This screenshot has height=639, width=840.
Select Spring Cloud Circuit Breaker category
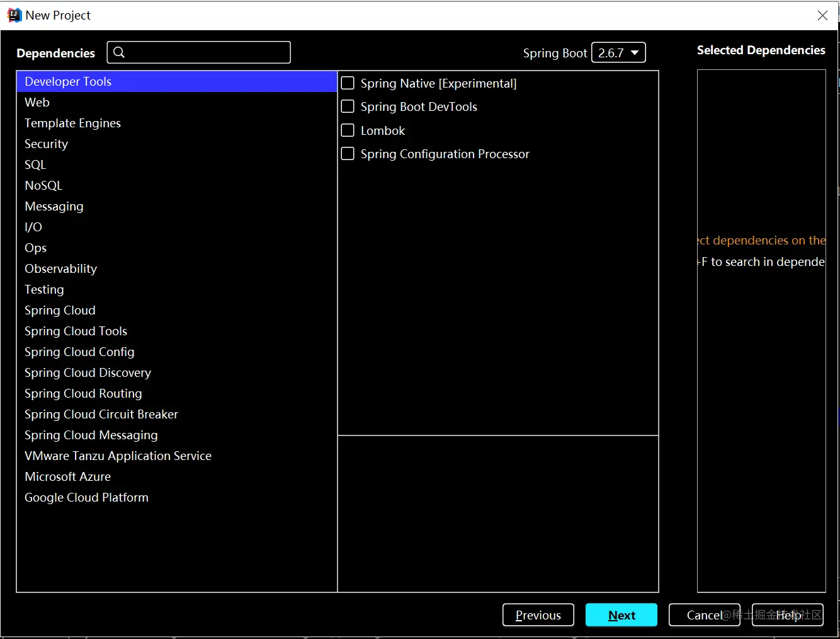click(177, 414)
